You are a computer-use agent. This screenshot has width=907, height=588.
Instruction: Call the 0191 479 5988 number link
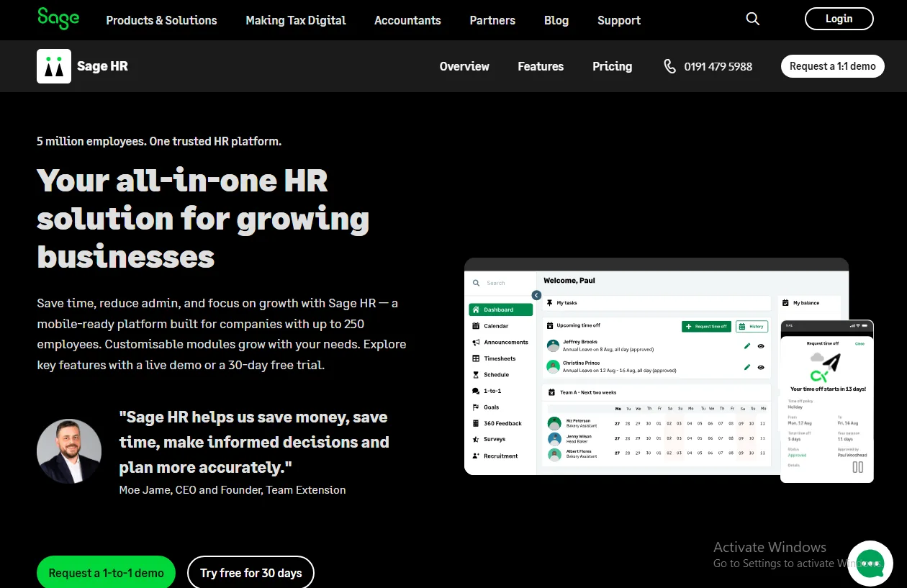point(718,66)
